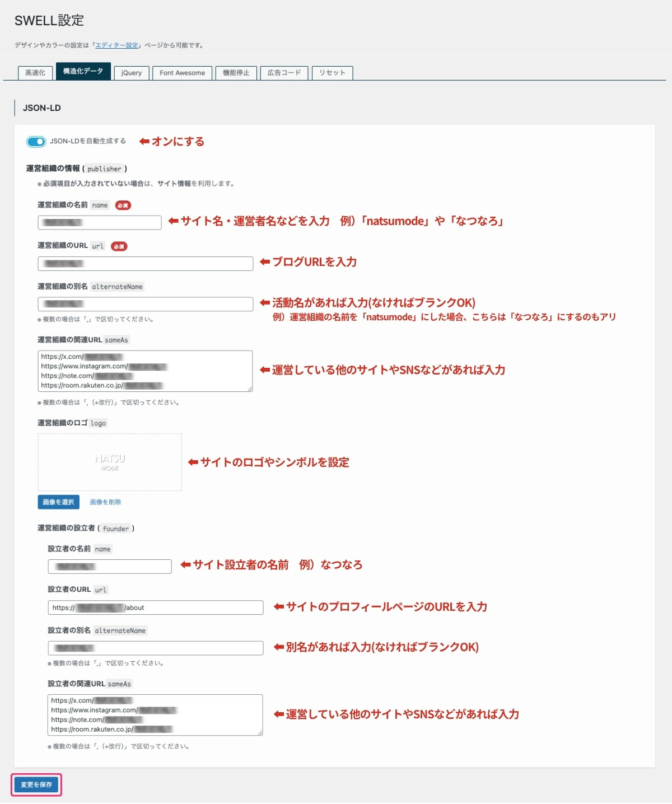The width and height of the screenshot is (672, 804).
Task: Click the 画像を選択 button
Action: click(x=58, y=502)
